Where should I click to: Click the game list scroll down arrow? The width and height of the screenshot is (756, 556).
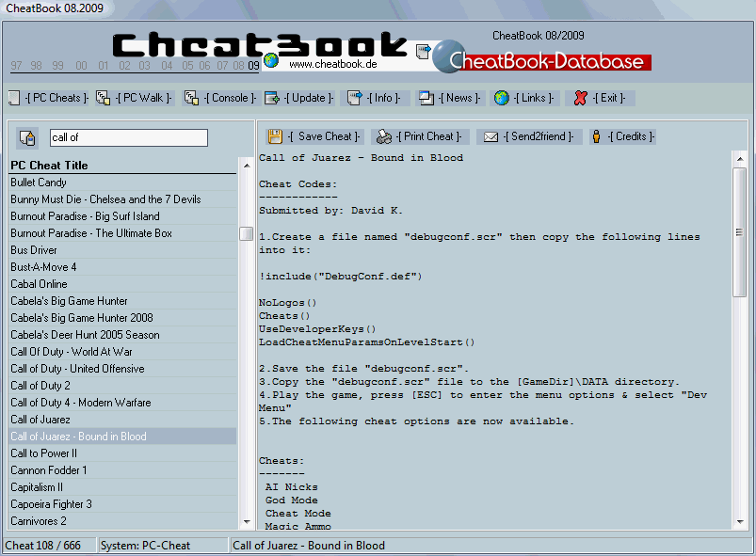pos(247,522)
